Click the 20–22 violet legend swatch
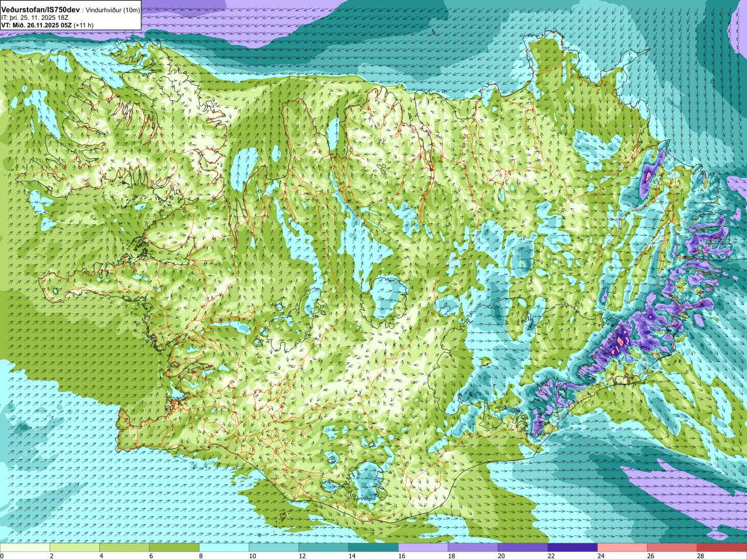Image resolution: width=747 pixels, height=560 pixels. click(x=523, y=548)
